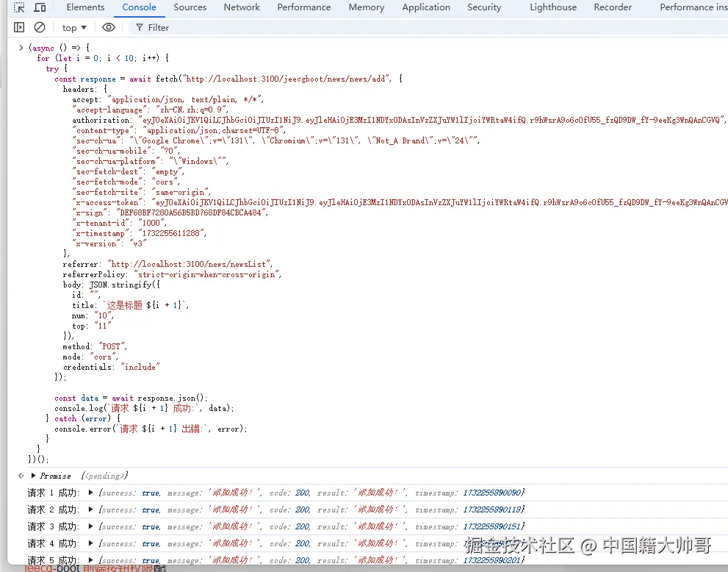Expand the 请求 1 成功 response object
The height and width of the screenshot is (572, 728).
click(90, 493)
